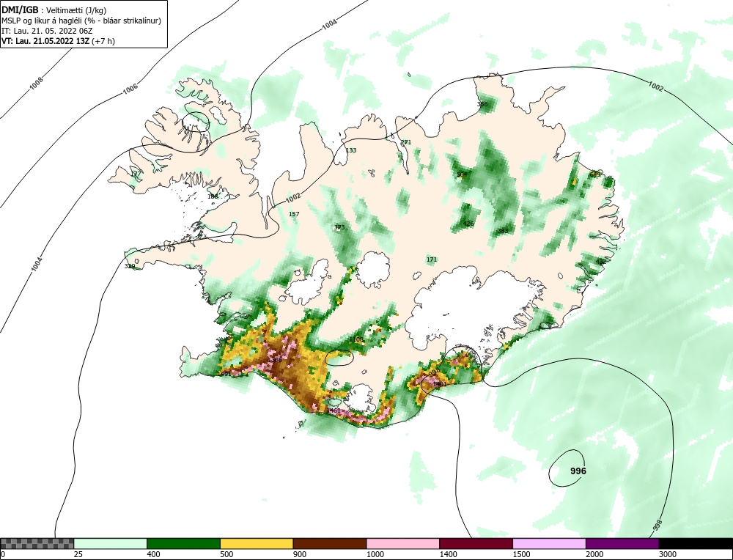Click the legend value 900
733x560 pixels.
click(299, 554)
